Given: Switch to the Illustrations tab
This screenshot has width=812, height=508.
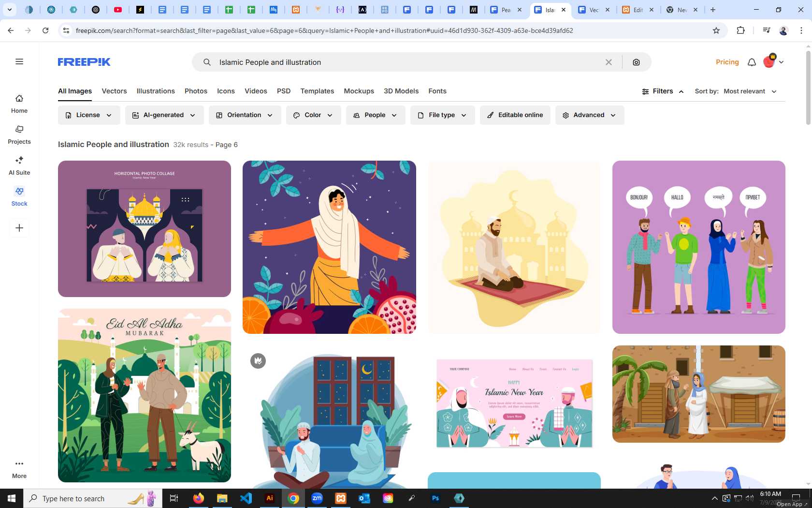Looking at the screenshot, I should click(x=156, y=91).
